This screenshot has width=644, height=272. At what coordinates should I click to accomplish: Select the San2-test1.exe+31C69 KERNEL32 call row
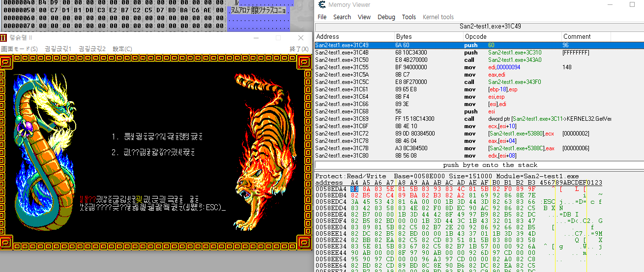point(479,118)
